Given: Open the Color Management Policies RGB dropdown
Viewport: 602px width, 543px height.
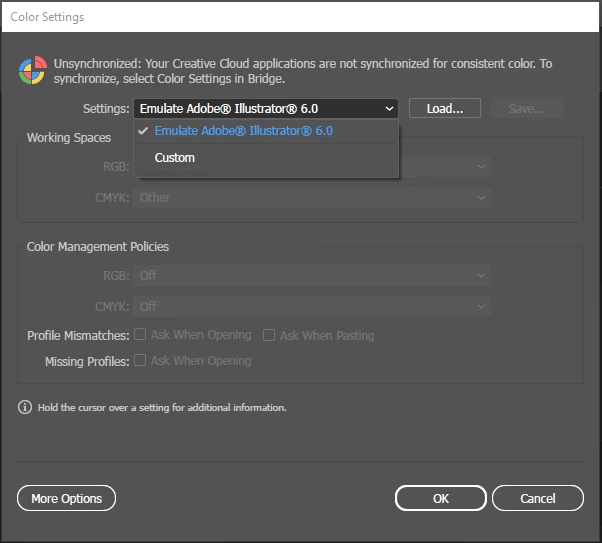Looking at the screenshot, I should click(x=312, y=276).
